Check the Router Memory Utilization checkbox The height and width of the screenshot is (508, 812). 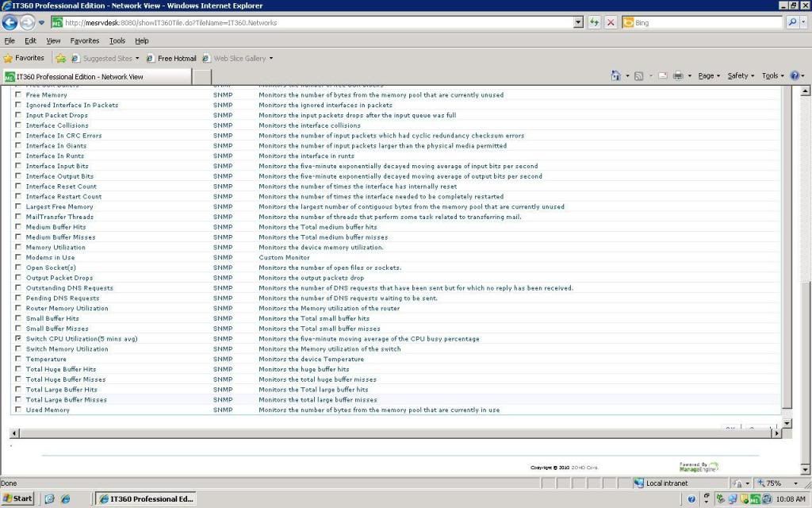(18, 308)
